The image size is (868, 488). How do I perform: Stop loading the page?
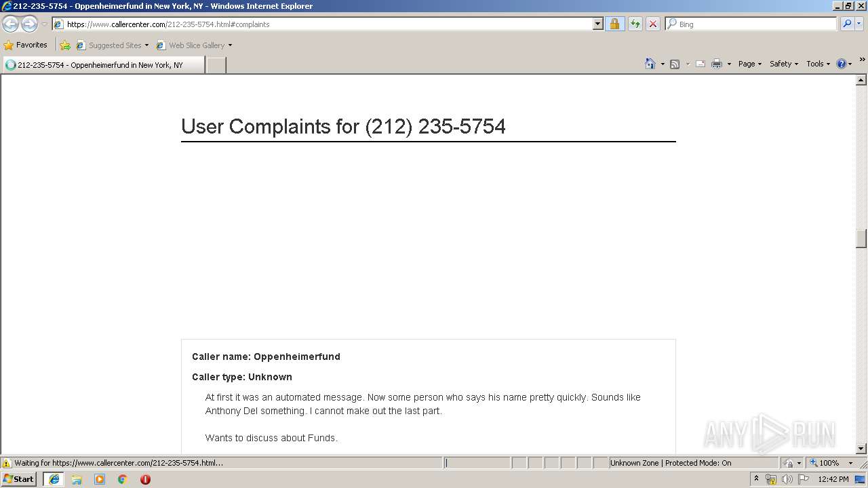pos(652,24)
